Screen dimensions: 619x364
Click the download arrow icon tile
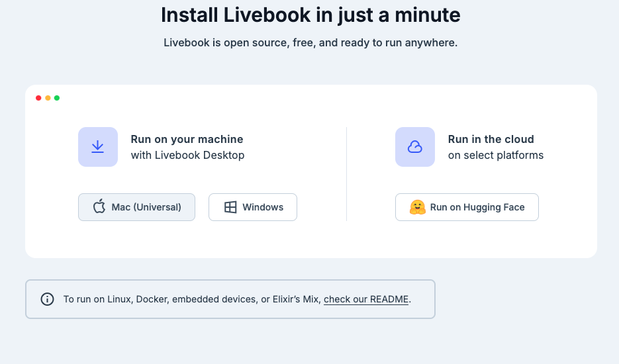[98, 147]
